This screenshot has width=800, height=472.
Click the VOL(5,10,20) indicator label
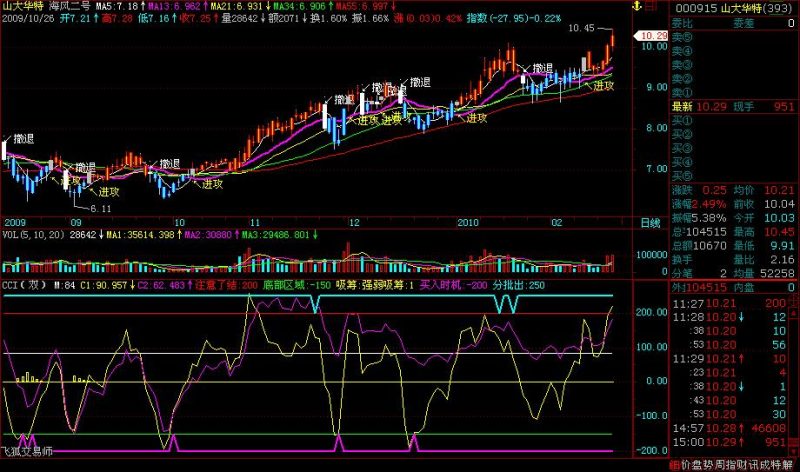tap(33, 235)
